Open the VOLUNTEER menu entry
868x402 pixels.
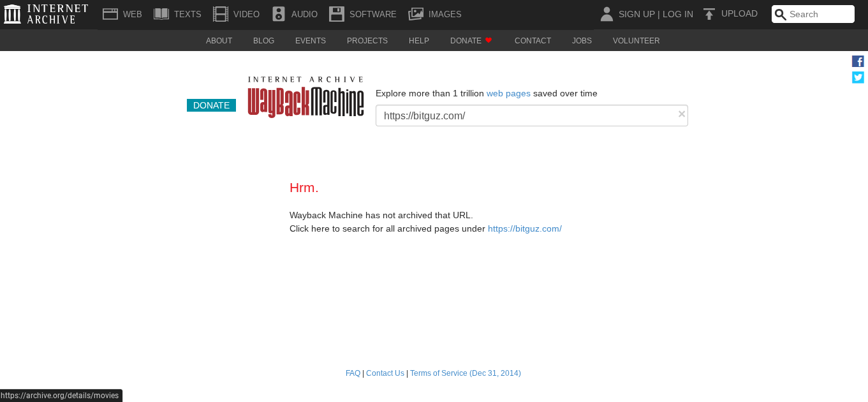636,40
